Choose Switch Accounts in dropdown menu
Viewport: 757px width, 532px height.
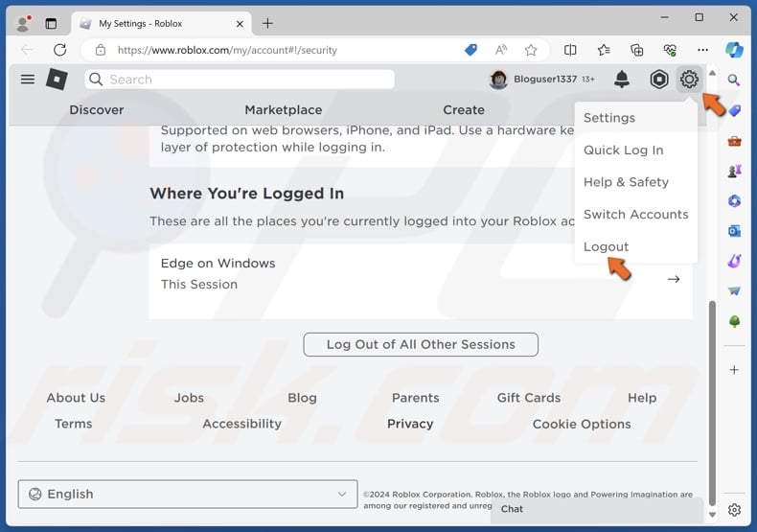635,214
